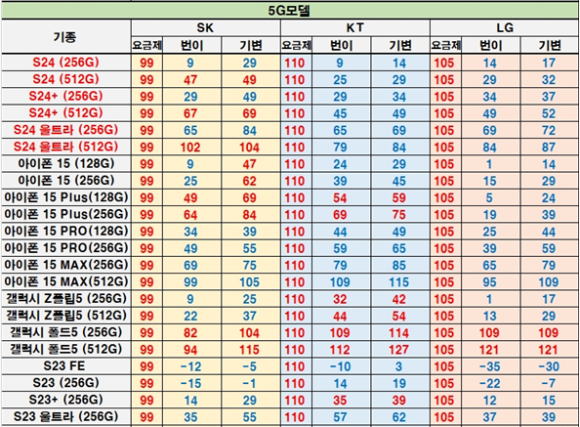580x427 pixels.
Task: Click the KT 기변 value 115 cell
Action: (x=400, y=282)
